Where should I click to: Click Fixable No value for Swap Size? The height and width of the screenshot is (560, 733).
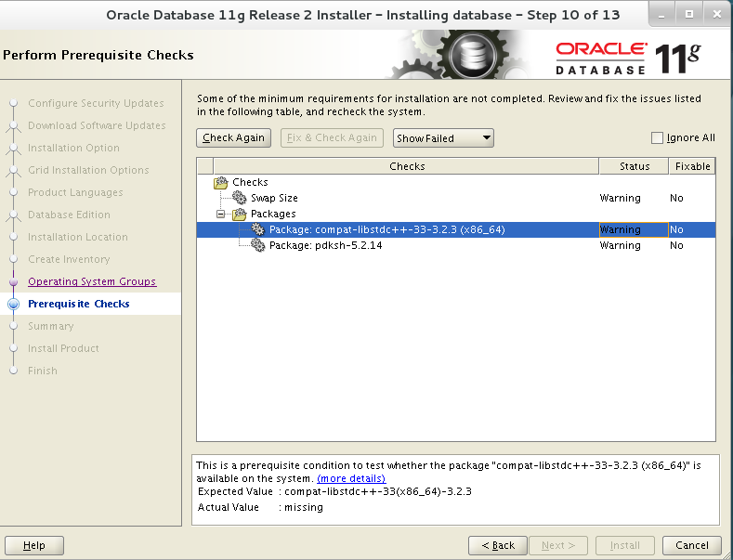tap(676, 198)
